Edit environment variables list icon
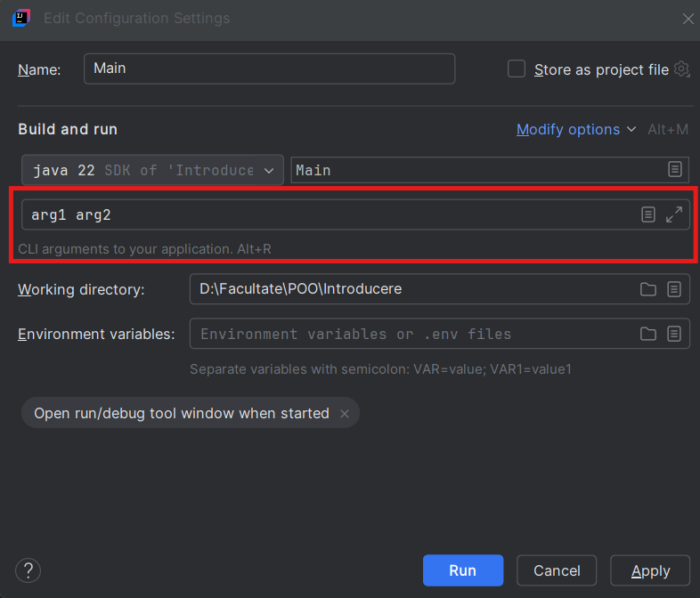Screen dimensions: 700x598 (673, 334)
